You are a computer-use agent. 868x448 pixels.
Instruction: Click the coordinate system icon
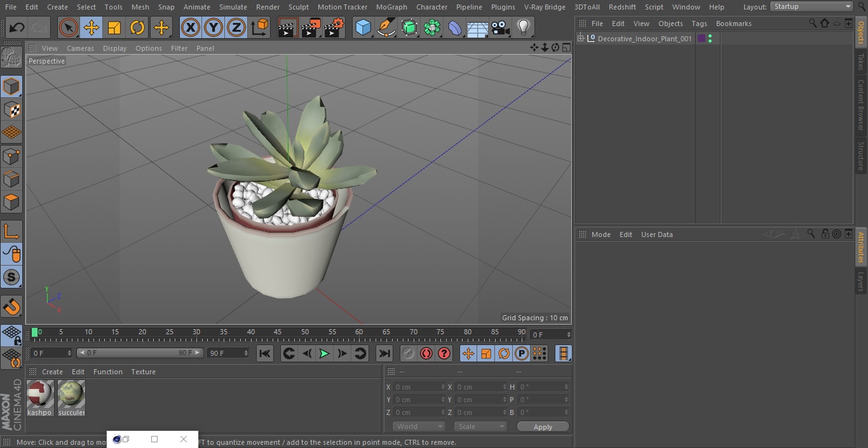[x=260, y=27]
